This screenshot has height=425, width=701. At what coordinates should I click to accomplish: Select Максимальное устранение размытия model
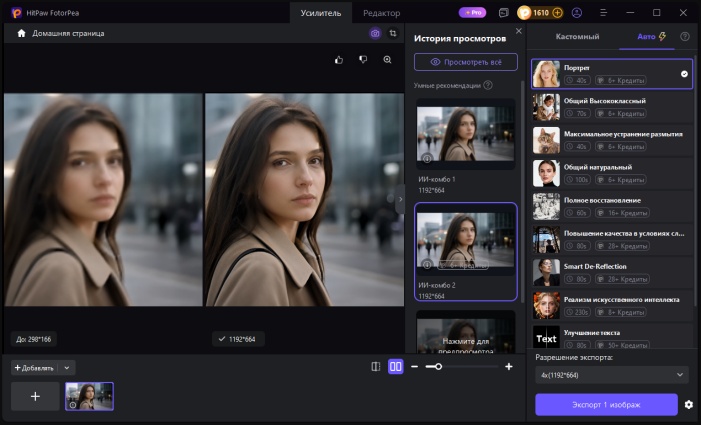612,140
